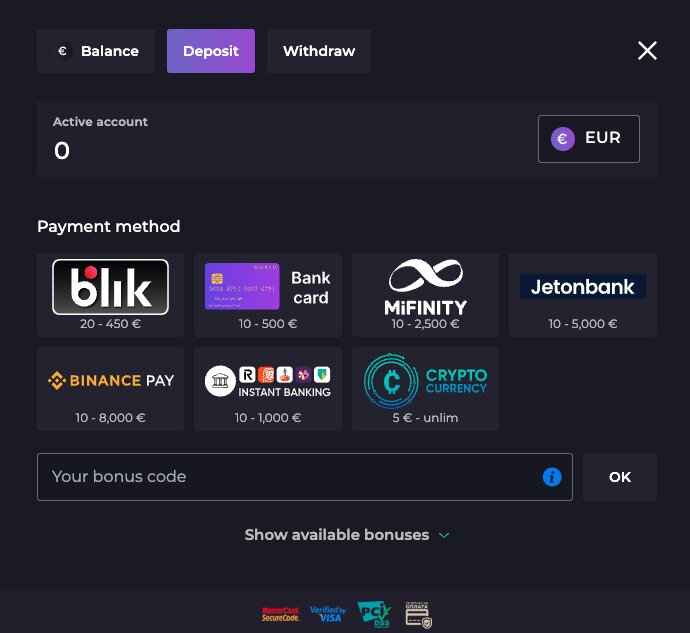Click the PCI DSS certification badge
Screen dimensions: 690x633
pos(374,614)
